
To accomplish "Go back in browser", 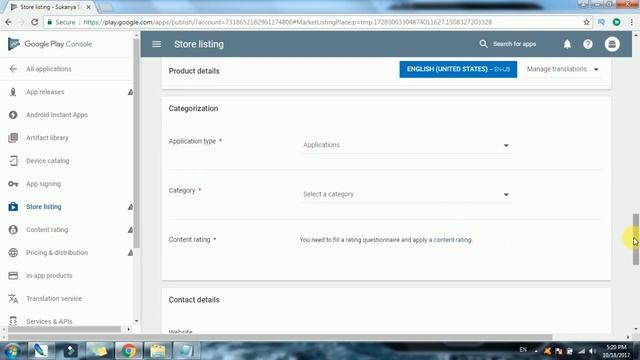I will [x=9, y=22].
